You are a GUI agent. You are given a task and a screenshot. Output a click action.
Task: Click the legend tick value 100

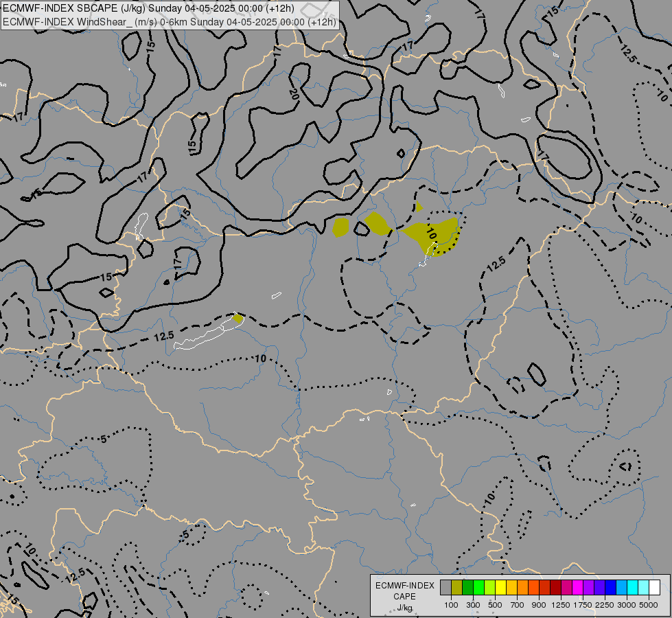tap(451, 605)
